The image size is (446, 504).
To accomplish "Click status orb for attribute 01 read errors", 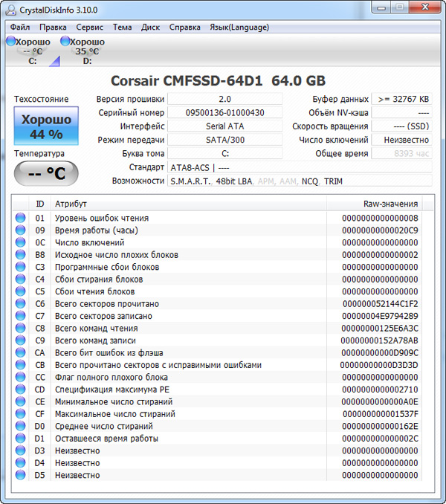I will pyautogui.click(x=20, y=219).
